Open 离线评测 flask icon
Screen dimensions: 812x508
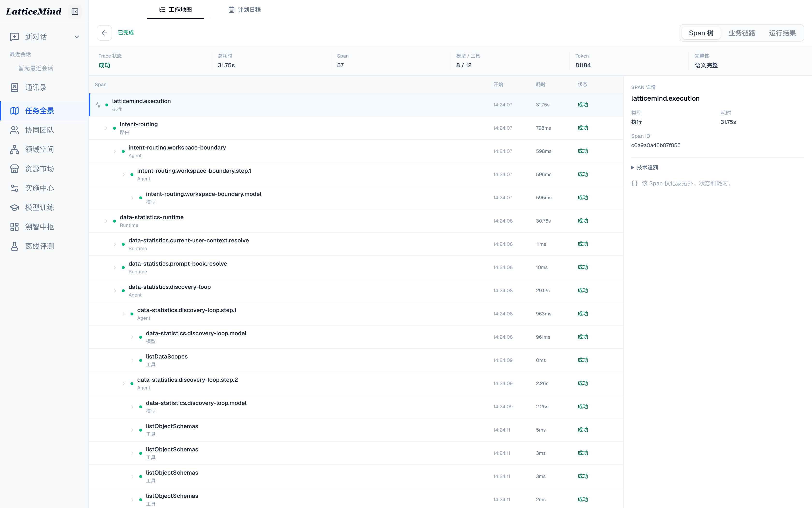pos(14,246)
